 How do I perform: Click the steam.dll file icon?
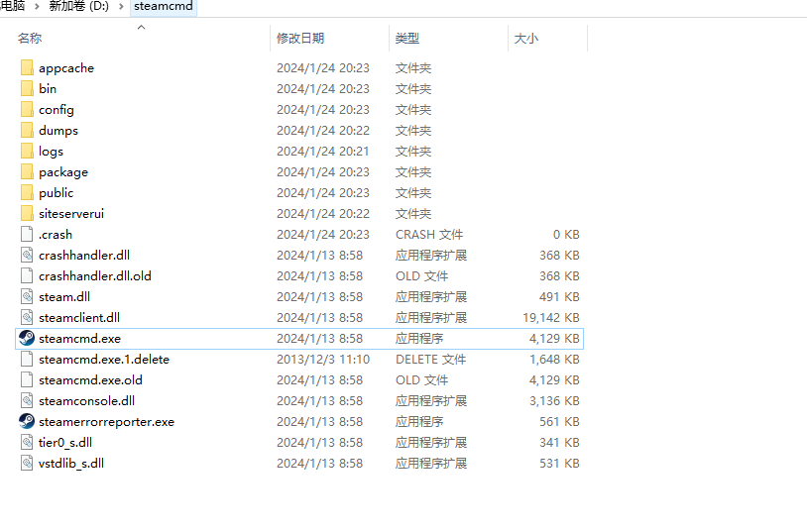27,297
